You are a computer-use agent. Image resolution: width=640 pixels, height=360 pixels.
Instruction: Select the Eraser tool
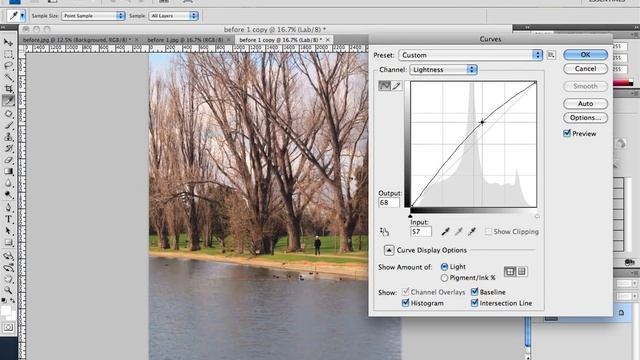coord(8,160)
